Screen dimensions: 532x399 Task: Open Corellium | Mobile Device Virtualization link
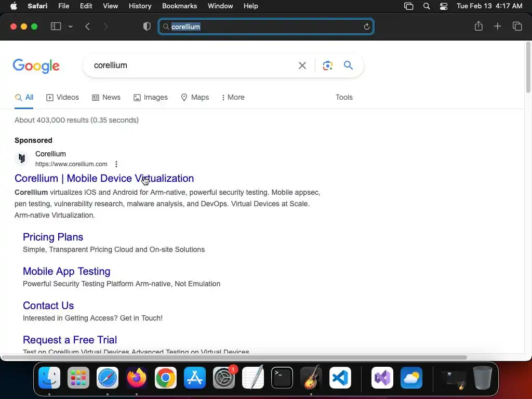pyautogui.click(x=104, y=179)
